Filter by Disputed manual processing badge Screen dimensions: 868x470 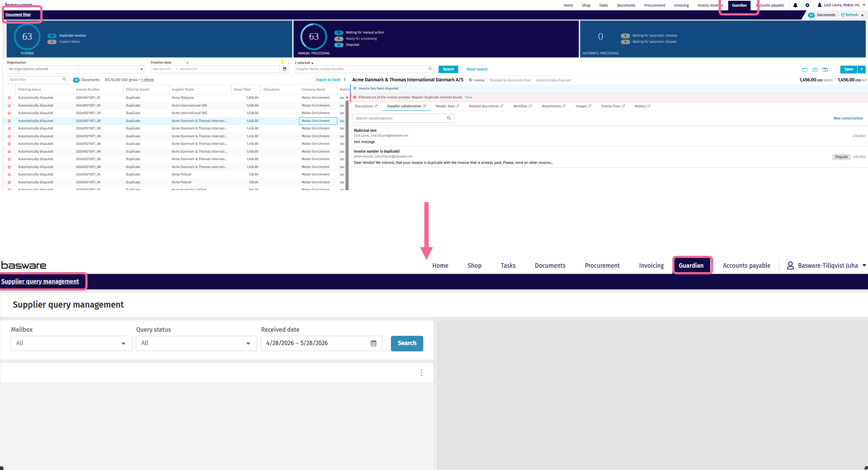point(339,45)
